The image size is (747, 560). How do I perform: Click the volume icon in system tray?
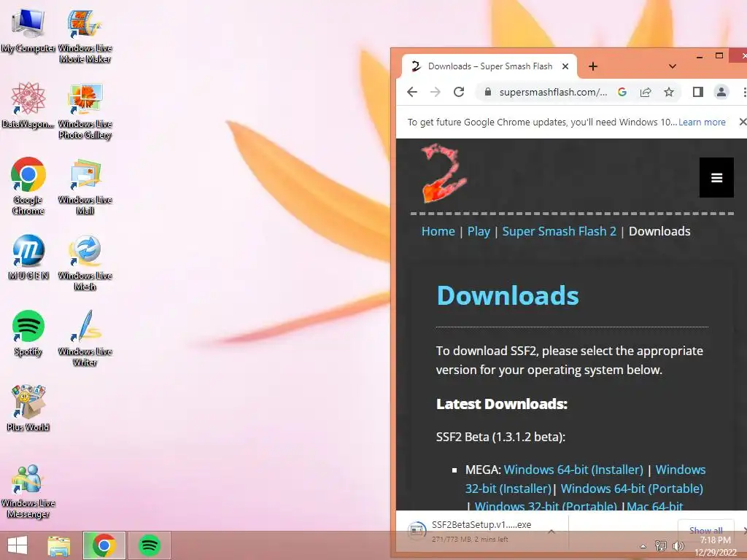678,545
